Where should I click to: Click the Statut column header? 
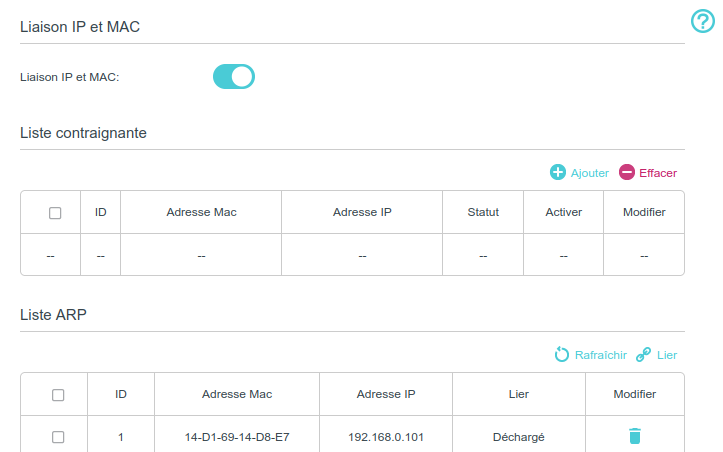point(483,212)
